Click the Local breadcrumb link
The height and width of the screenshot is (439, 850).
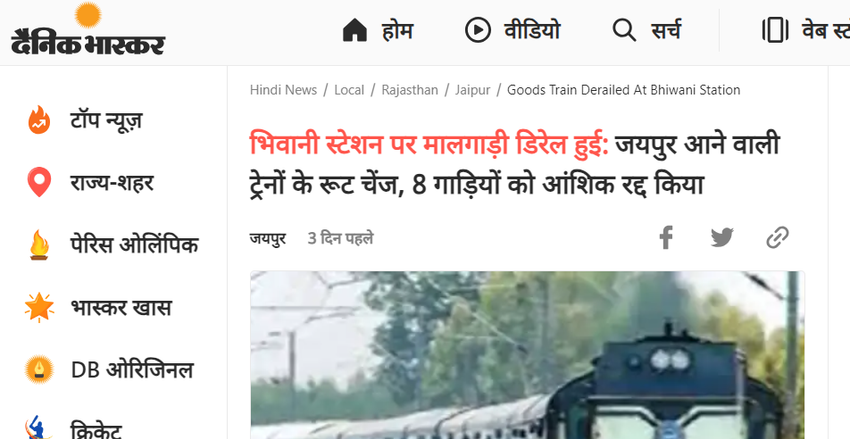click(x=349, y=90)
